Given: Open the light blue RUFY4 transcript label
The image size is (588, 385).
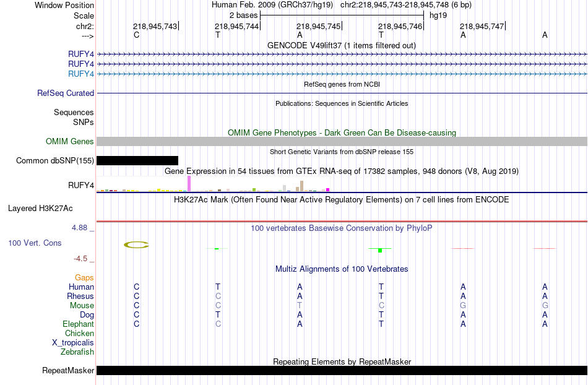Looking at the screenshot, I should [x=81, y=74].
